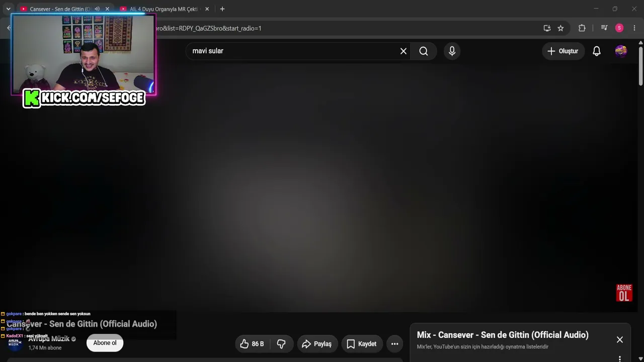Open the YouTube account avatar menu
Viewport: 644px width, 362px height.
pos(621,51)
